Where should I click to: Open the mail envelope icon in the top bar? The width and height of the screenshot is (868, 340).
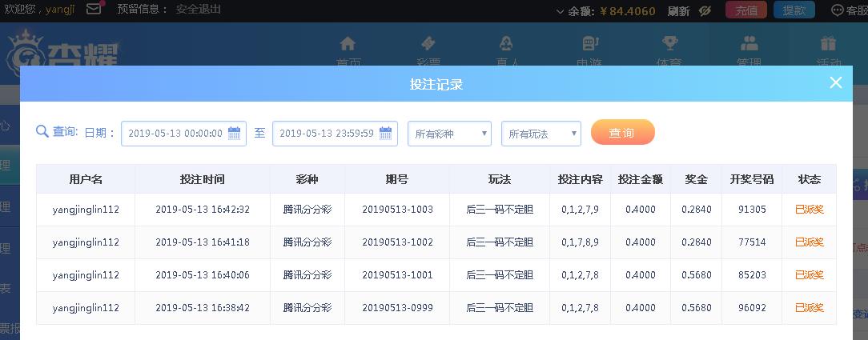(x=94, y=8)
